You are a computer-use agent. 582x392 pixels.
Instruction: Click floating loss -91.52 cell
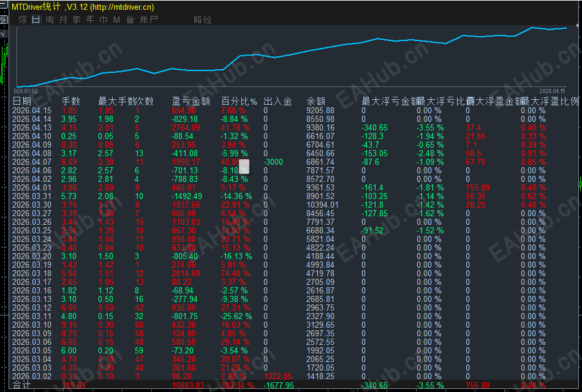tap(372, 230)
